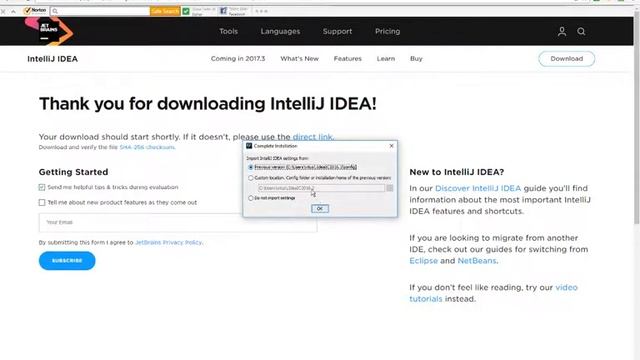Close the Complete Installation dialog
This screenshot has height=360, width=640.
point(391,146)
